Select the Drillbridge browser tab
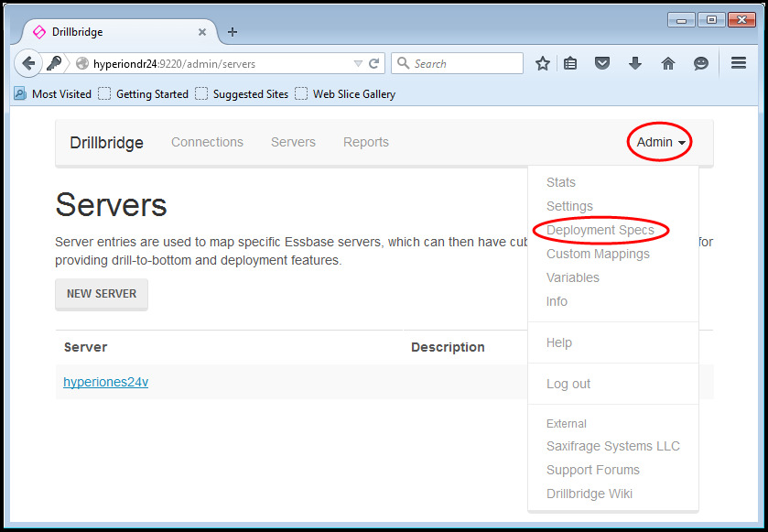The height and width of the screenshot is (532, 768). click(120, 32)
